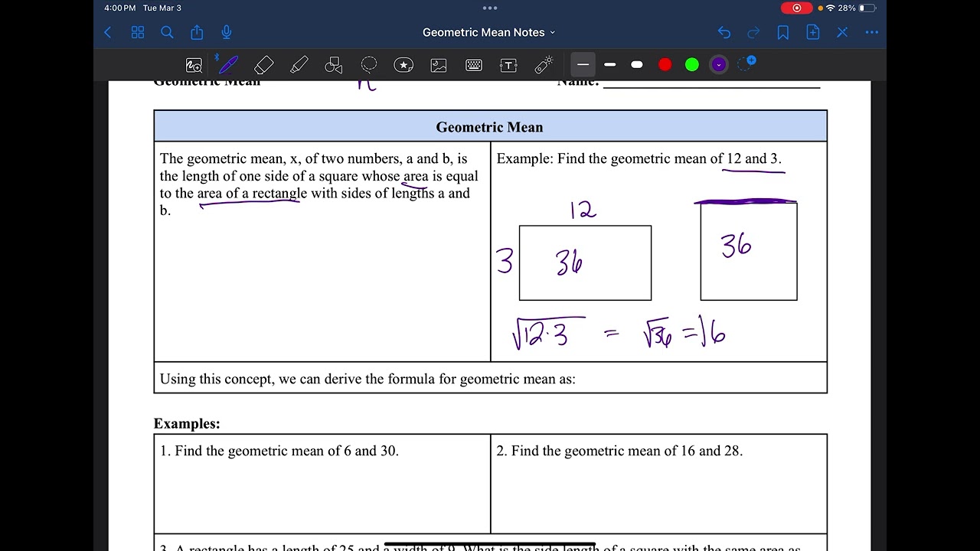This screenshot has height=551, width=980.
Task: Tap the handwritten 36 inside the square
Action: click(736, 246)
